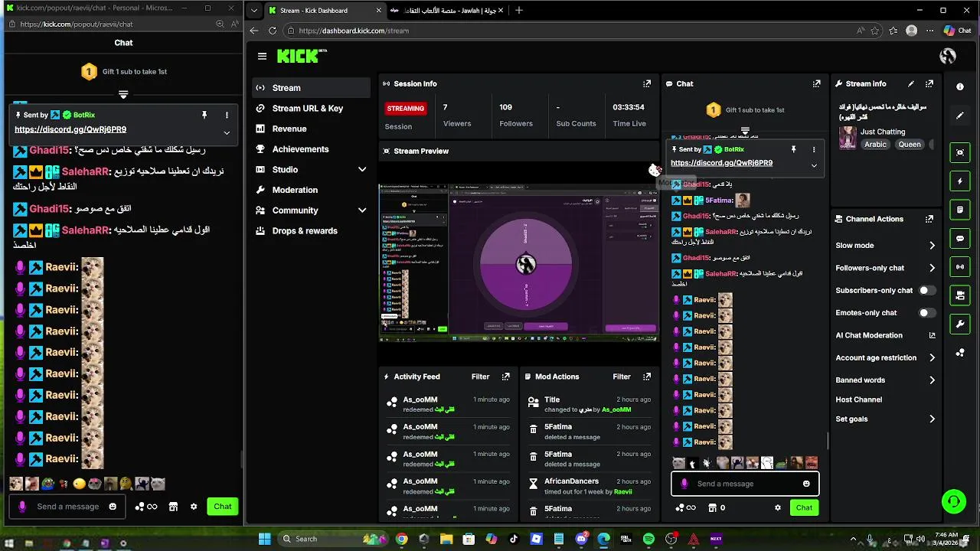
Task: Open settings gear in popout chat window
Action: [x=194, y=507]
